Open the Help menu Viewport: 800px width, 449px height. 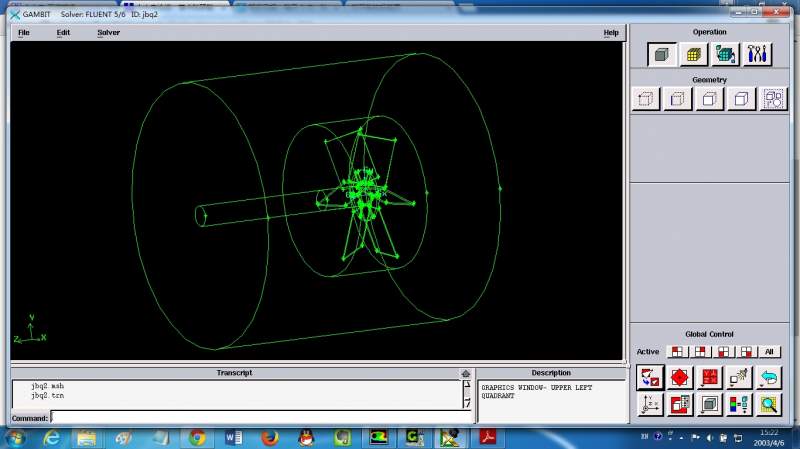pyautogui.click(x=611, y=33)
